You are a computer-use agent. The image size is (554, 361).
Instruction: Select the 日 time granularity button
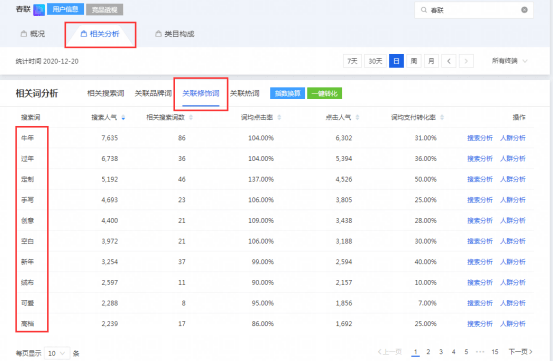tap(396, 61)
